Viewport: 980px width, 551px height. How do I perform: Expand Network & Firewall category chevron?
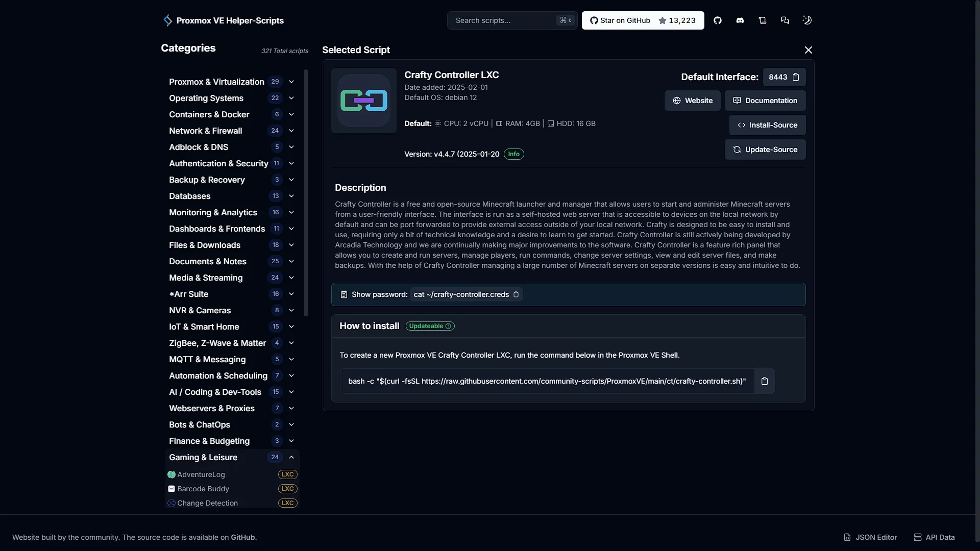(x=291, y=131)
